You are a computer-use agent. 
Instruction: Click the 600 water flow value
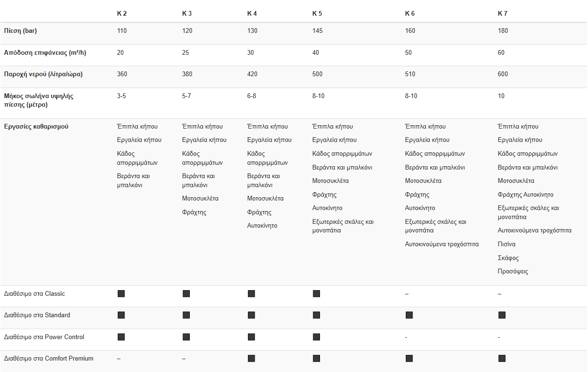point(503,74)
